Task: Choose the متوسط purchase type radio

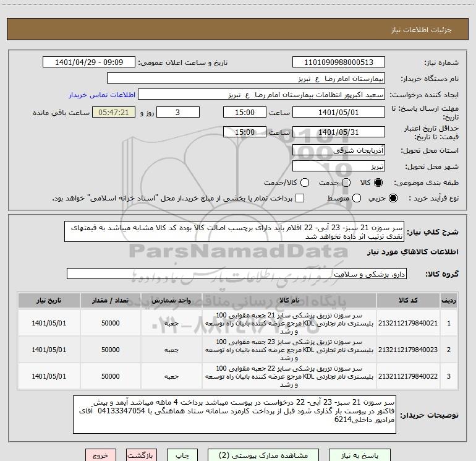Action: point(357,198)
